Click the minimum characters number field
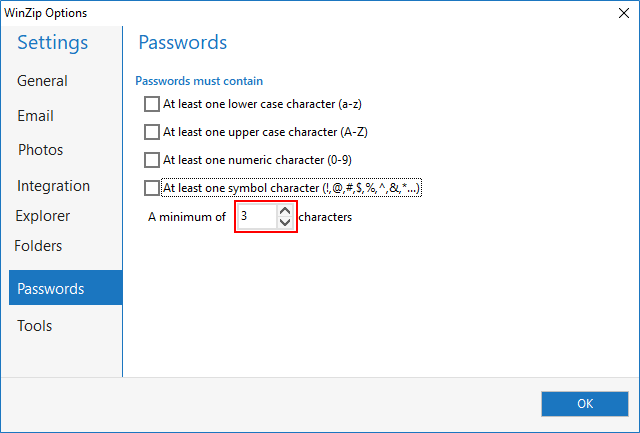The height and width of the screenshot is (433, 640). pos(256,216)
